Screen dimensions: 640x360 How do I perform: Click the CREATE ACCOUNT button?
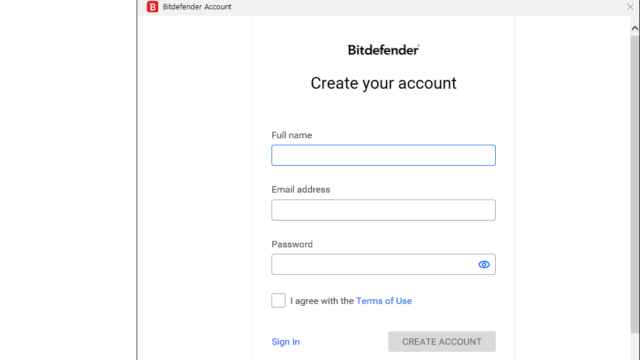pyautogui.click(x=442, y=341)
